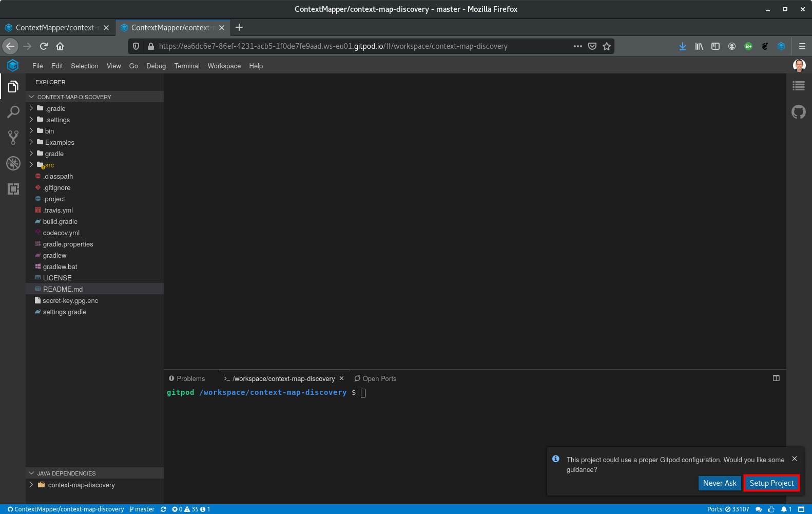The height and width of the screenshot is (514, 812).
Task: Open secret-key.gpg.enc file
Action: 94,300
